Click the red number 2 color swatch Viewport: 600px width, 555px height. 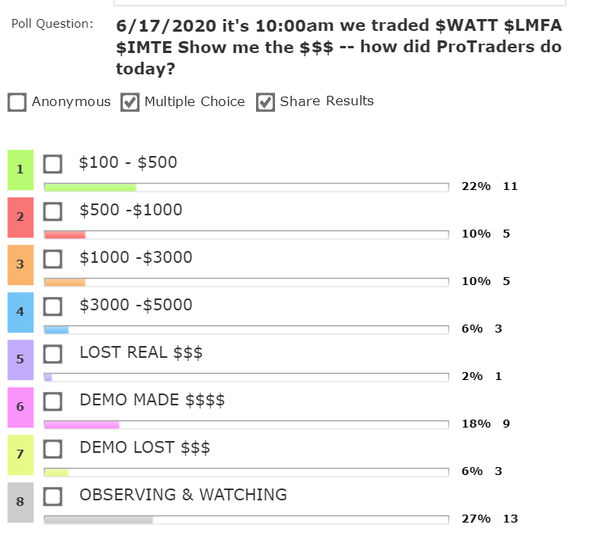point(20,217)
